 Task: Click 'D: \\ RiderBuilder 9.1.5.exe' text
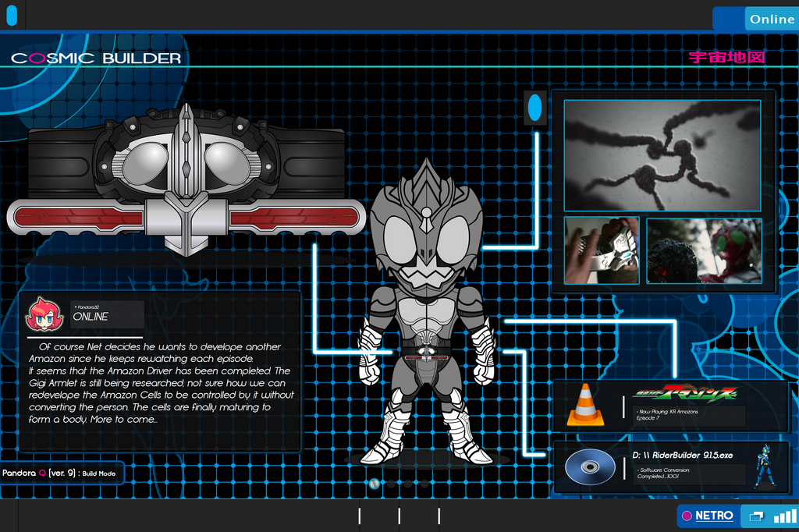(x=683, y=455)
